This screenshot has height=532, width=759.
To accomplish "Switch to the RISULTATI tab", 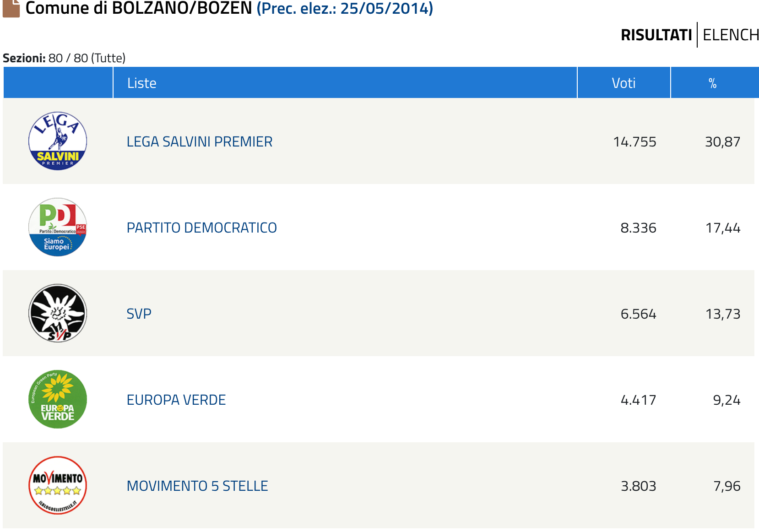I will 656,35.
